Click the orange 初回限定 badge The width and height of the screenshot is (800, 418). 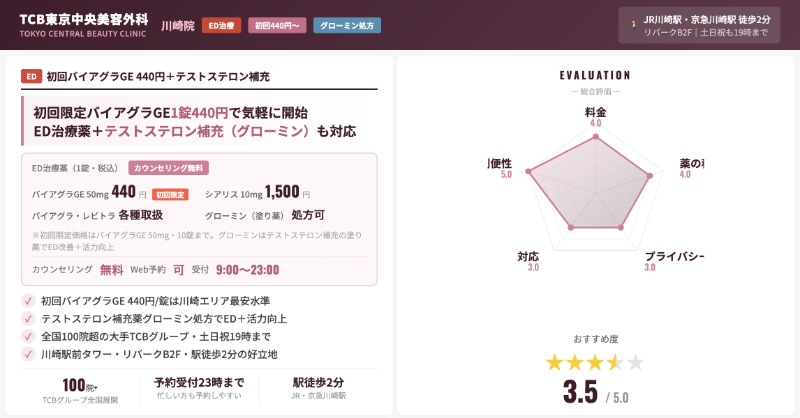click(170, 194)
